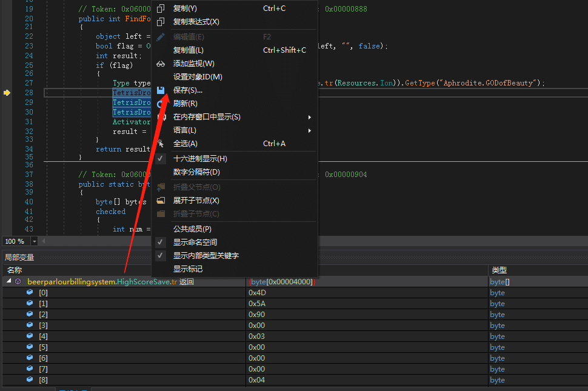The image size is (588, 391).
Task: Click the field icon of row [2]
Action: tap(30, 314)
